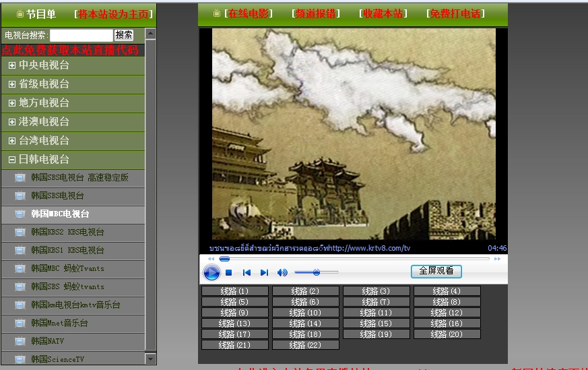Viewport: 588px width, 370px height.
Task: Click TV icon of selected 韩国MBC电视台
Action: click(20, 214)
